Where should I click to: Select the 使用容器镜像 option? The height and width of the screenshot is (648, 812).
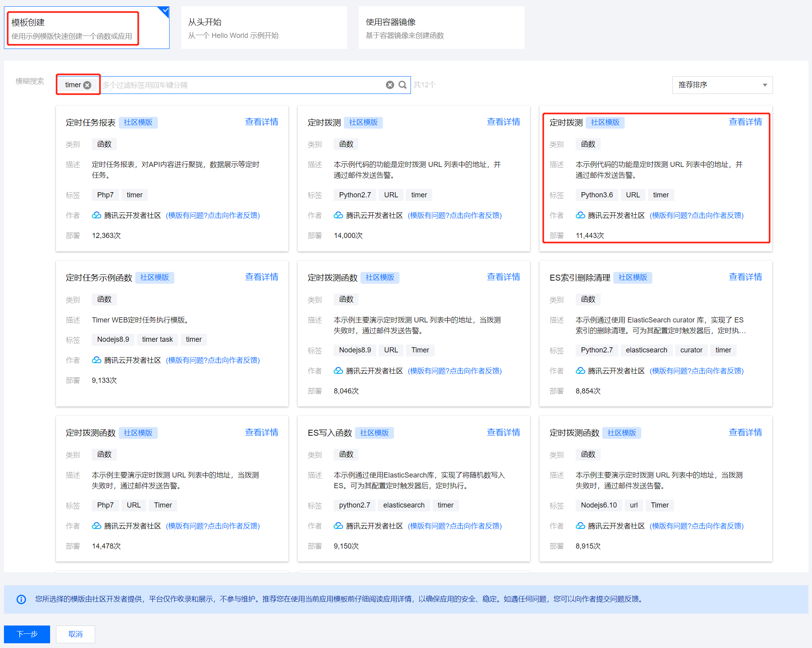click(x=441, y=28)
